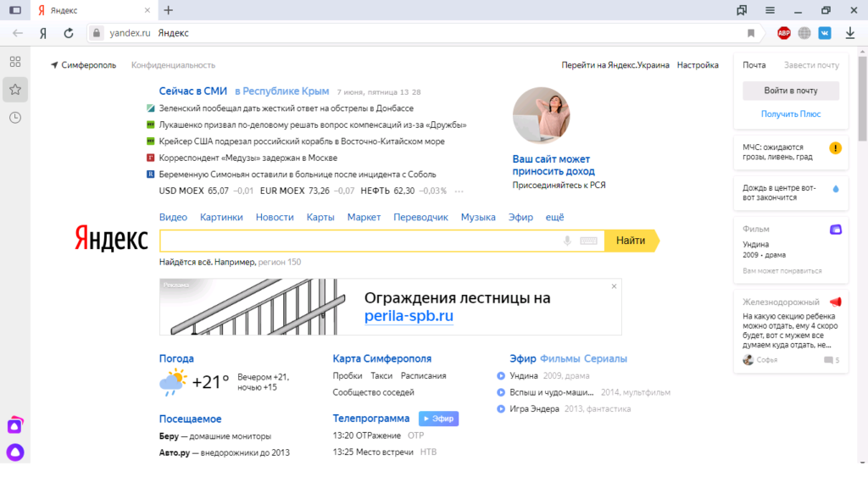Open the ABP Adblock extension
The height and width of the screenshot is (488, 868).
point(784,33)
